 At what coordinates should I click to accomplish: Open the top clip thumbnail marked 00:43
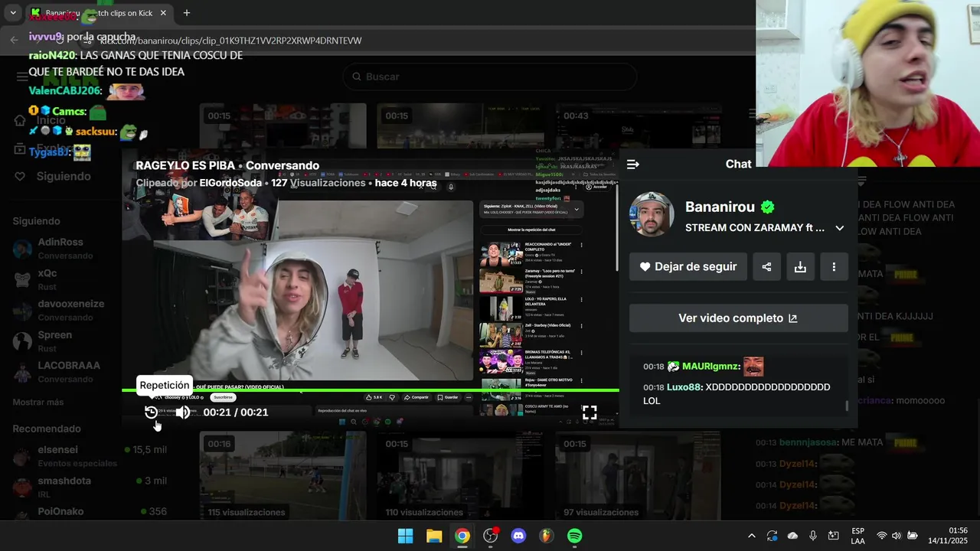[x=638, y=126]
